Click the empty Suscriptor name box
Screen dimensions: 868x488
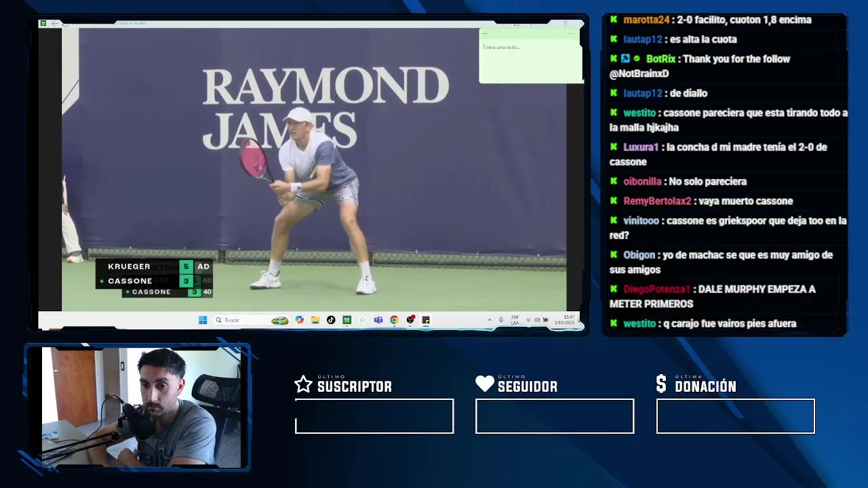coord(374,416)
